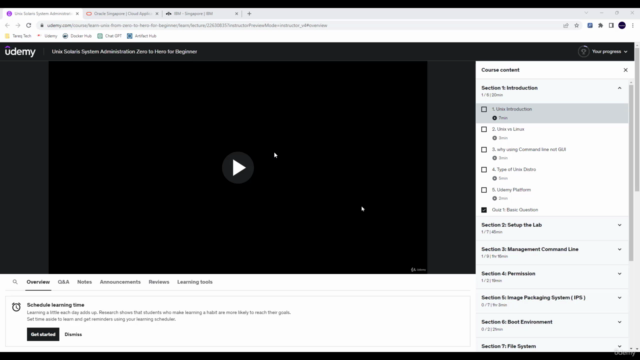Open lecture 4 Type of Unix Distro
This screenshot has height=360, width=640.
point(552,173)
